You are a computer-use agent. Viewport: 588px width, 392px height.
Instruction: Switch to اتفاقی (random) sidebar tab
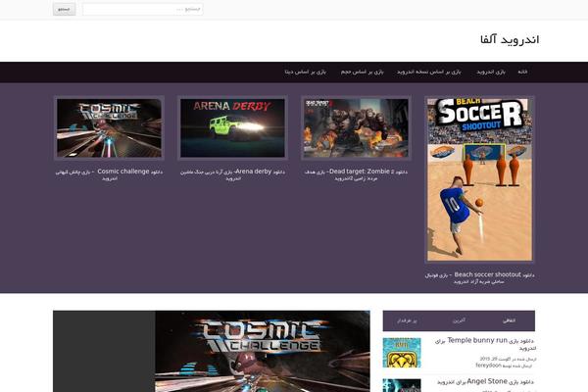(x=509, y=320)
